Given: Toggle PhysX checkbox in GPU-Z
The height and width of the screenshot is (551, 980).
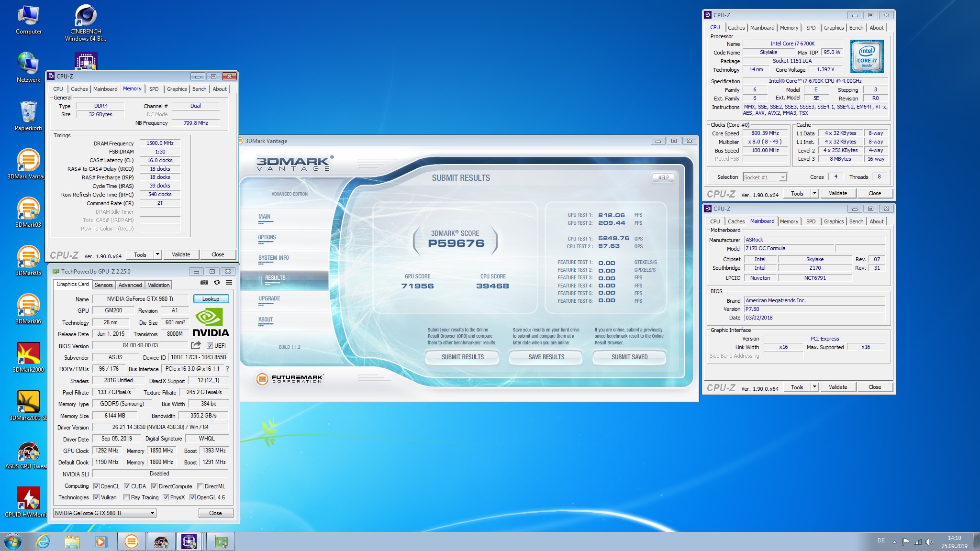Looking at the screenshot, I should (166, 497).
